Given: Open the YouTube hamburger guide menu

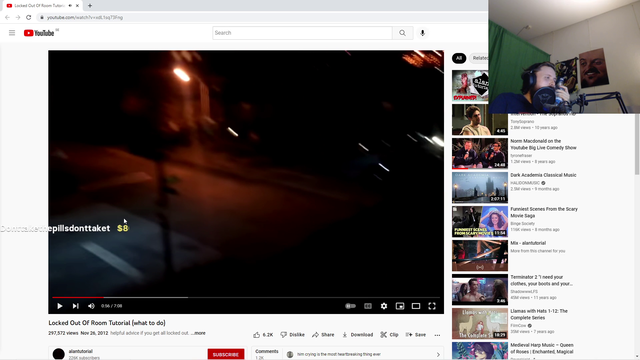Looking at the screenshot, I should (x=12, y=33).
